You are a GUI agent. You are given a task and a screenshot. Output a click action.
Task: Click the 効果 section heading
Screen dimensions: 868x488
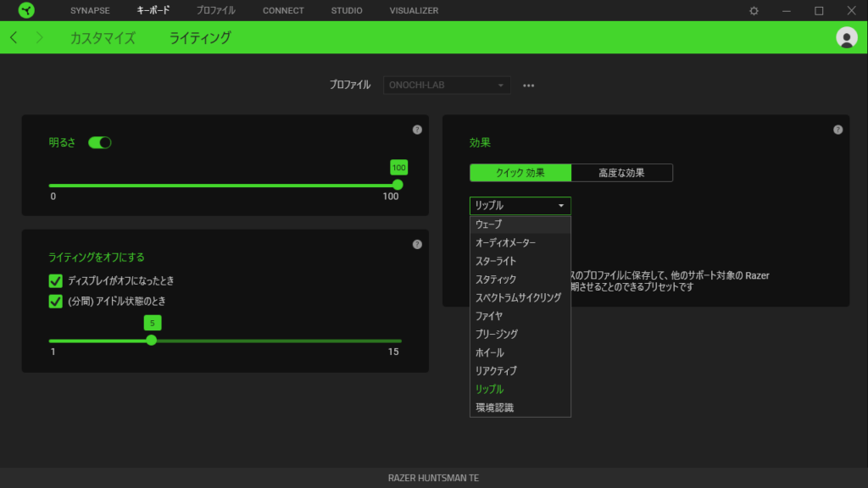[480, 142]
